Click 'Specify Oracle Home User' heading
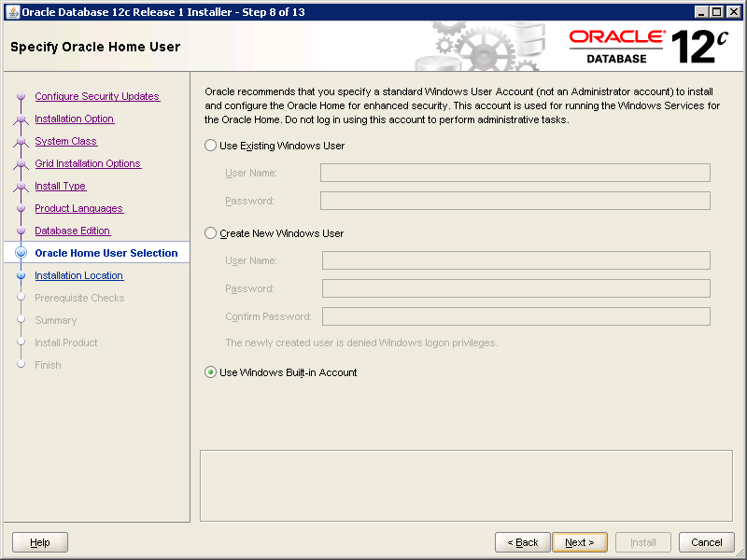 95,47
